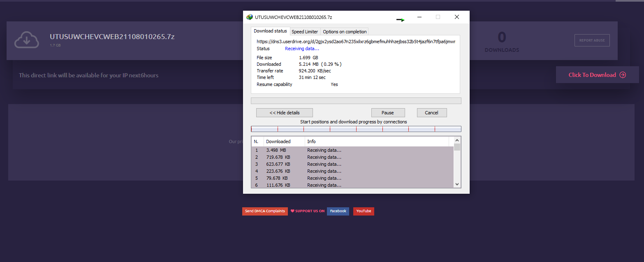
Task: Click the IDM globe icon in title bar
Action: pyautogui.click(x=249, y=17)
